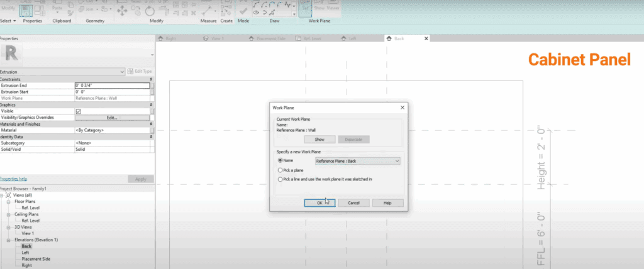
Task: Click the Extrusion End value field
Action: click(x=112, y=85)
